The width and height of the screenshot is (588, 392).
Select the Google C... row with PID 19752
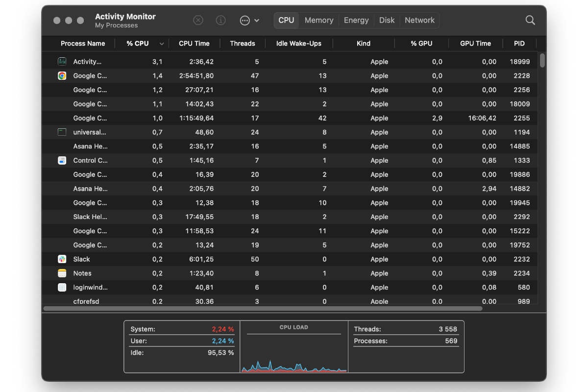290,245
